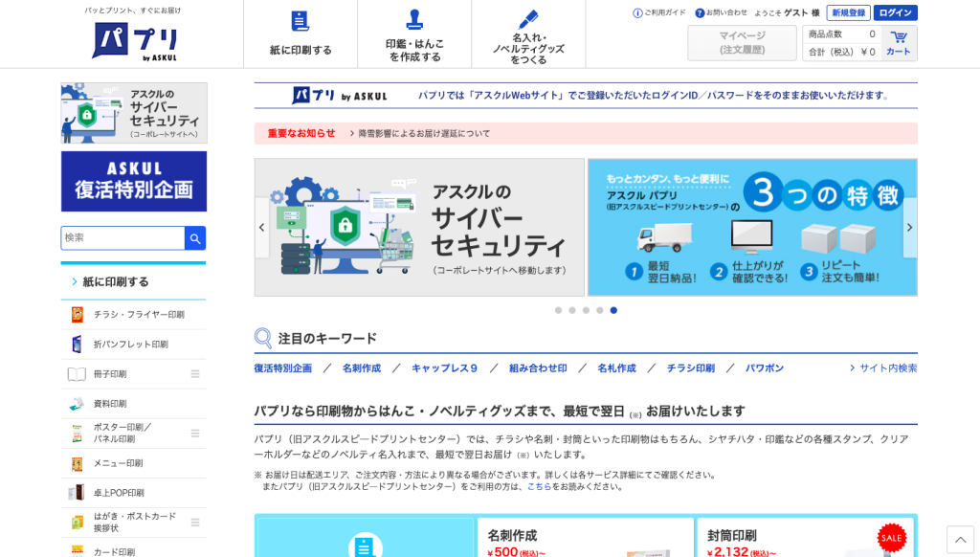Click the scroll-to-top arrow button
The image size is (980, 557).
[960, 539]
